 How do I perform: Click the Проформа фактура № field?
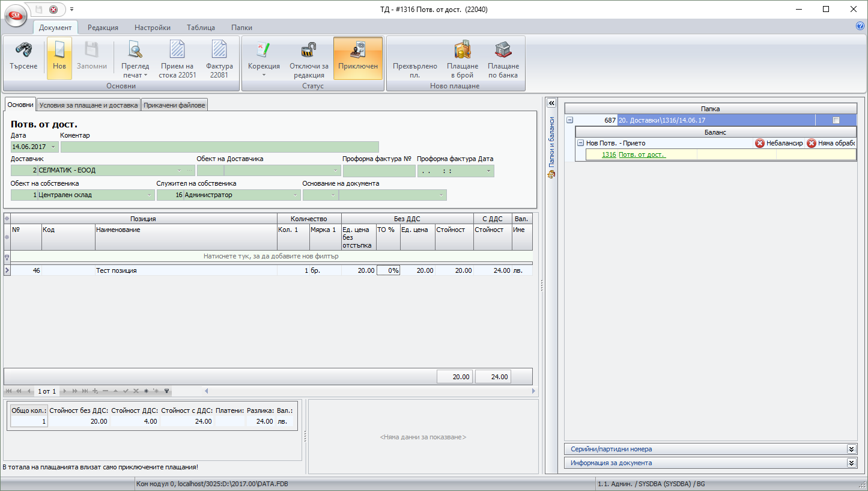click(x=378, y=171)
